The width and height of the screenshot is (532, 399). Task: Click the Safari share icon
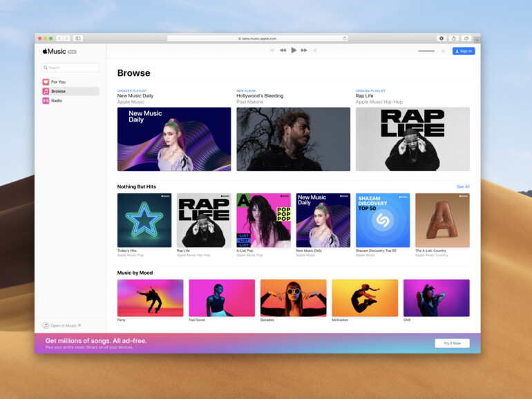pos(454,38)
